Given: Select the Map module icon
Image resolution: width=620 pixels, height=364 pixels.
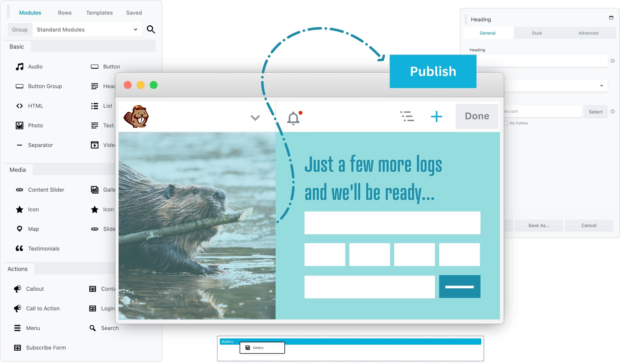Looking at the screenshot, I should (19, 228).
